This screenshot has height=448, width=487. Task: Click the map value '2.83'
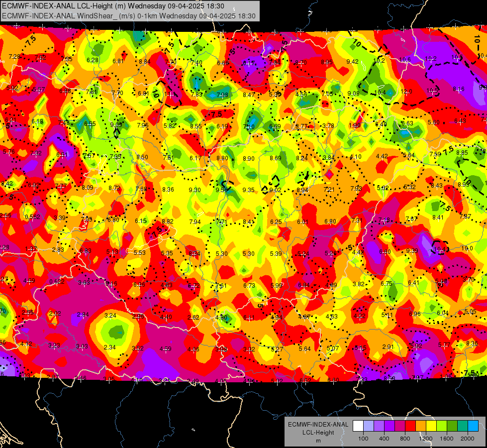[58, 250]
